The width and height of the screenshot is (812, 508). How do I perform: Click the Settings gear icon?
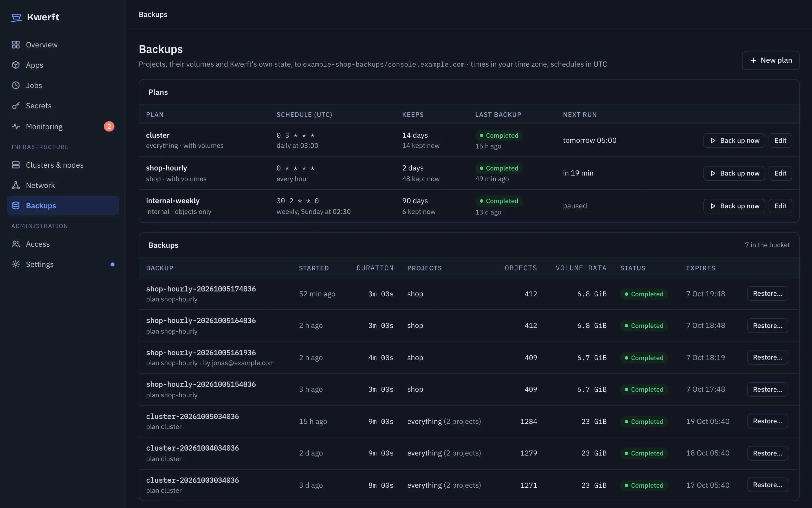tap(16, 264)
